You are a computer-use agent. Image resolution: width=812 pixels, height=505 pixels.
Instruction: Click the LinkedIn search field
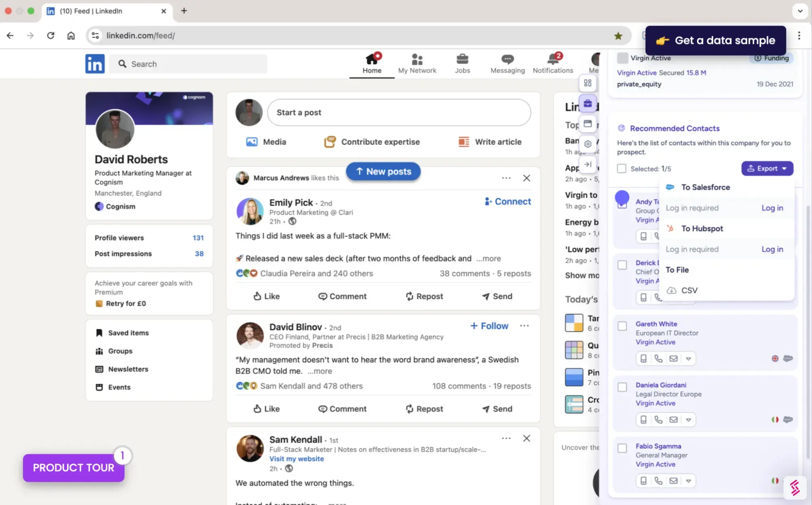[x=189, y=64]
